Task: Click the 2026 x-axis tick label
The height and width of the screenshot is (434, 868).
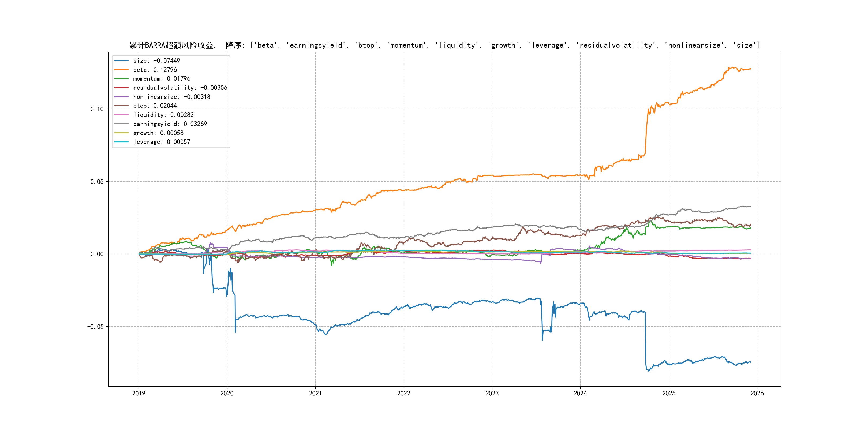Action: 757,393
